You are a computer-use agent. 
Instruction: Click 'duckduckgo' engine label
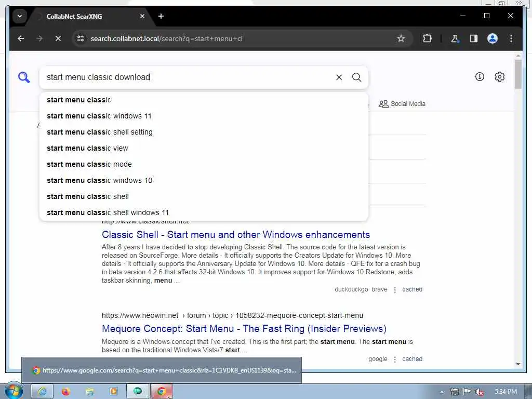[x=351, y=289]
